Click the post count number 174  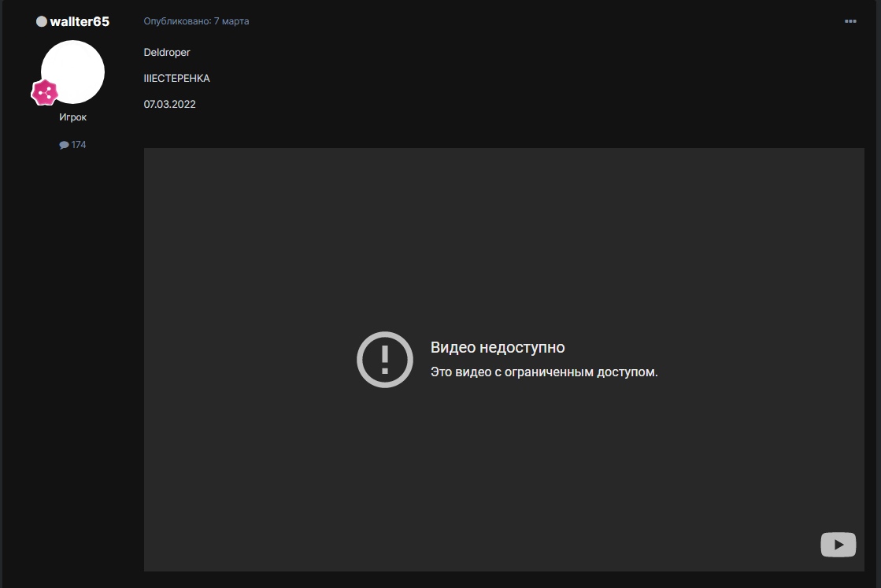pos(79,145)
